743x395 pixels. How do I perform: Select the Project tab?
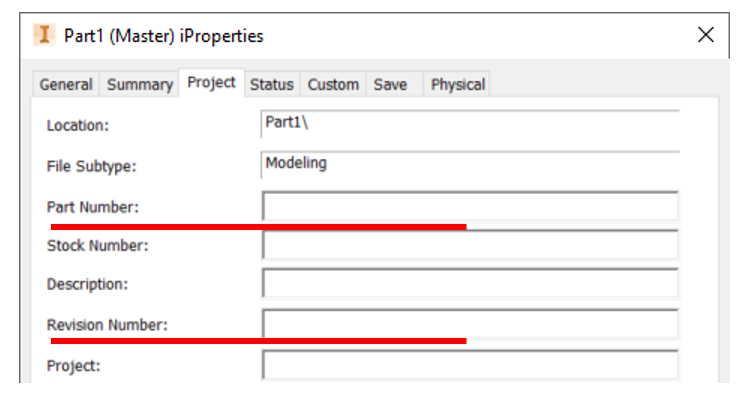click(x=211, y=83)
